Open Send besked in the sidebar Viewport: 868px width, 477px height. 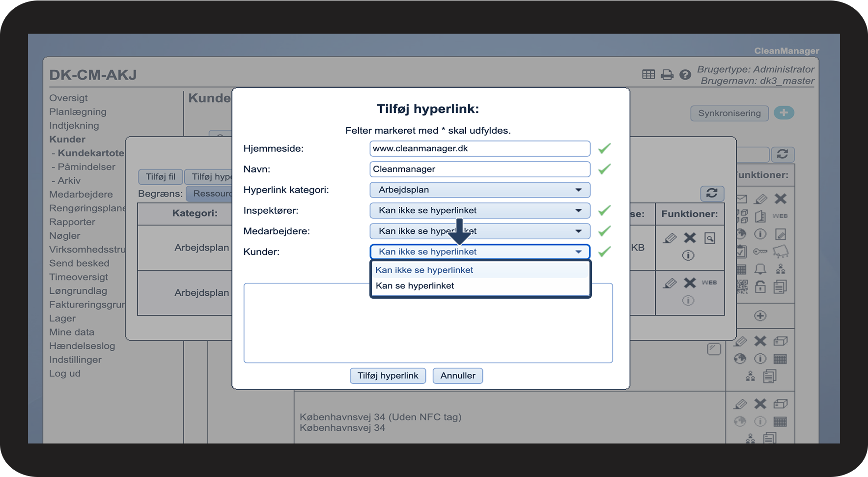pos(79,263)
